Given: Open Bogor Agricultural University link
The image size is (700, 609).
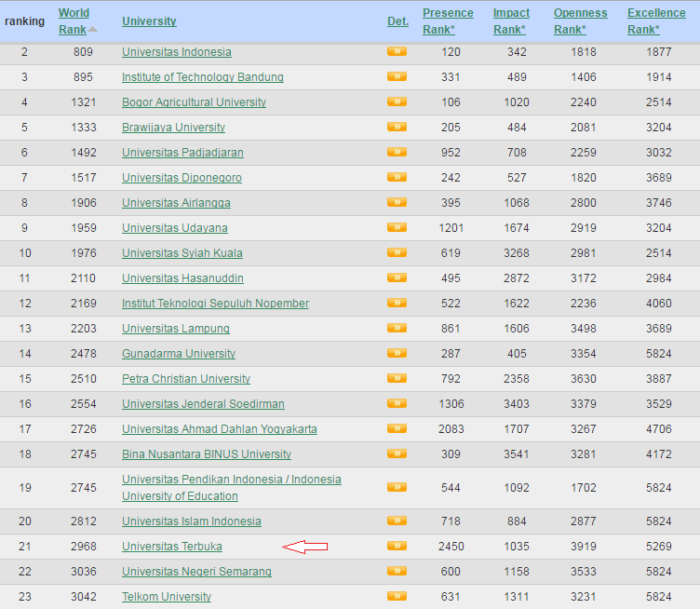Looking at the screenshot, I should click(x=194, y=102).
